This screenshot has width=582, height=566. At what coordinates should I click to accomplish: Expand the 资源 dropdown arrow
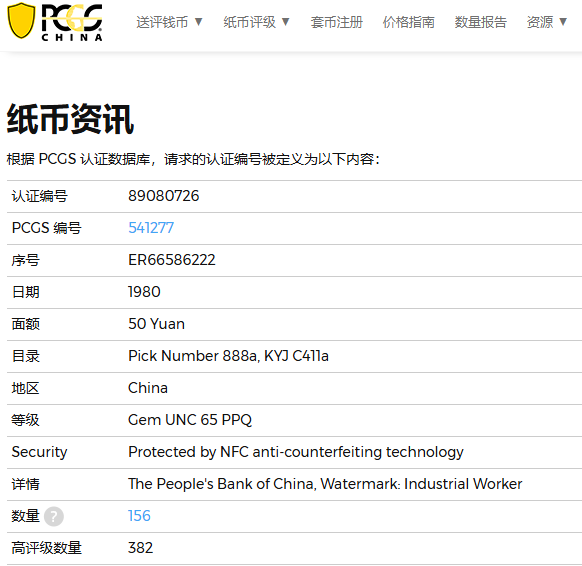pyautogui.click(x=563, y=22)
